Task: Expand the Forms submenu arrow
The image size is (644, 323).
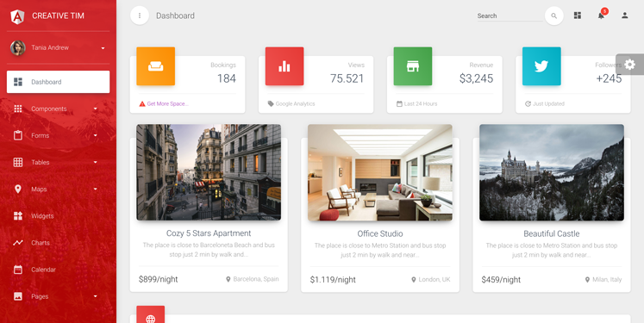Action: point(96,135)
